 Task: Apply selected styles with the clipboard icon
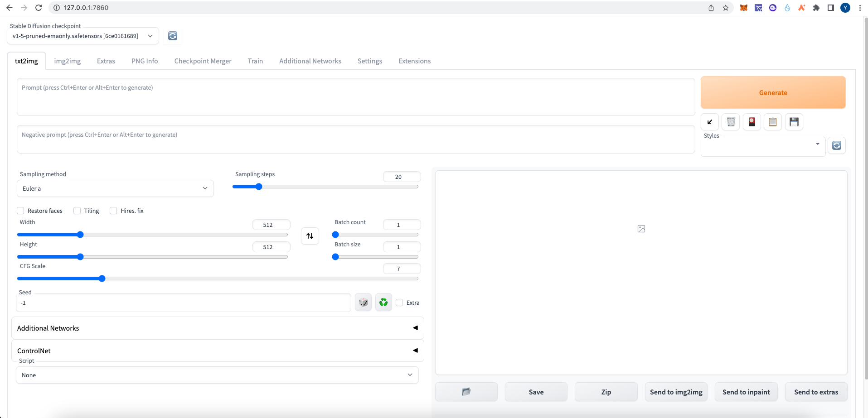(x=773, y=122)
